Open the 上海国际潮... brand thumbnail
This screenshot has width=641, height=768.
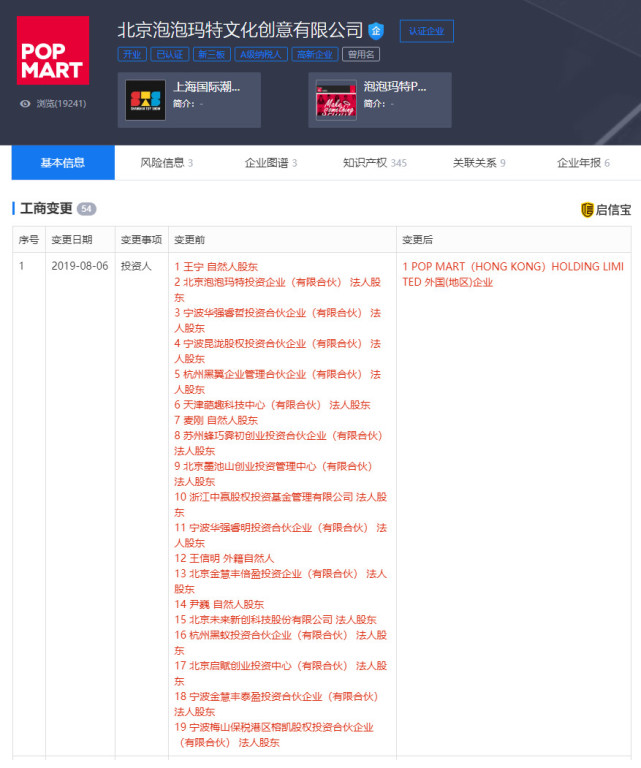(x=145, y=100)
